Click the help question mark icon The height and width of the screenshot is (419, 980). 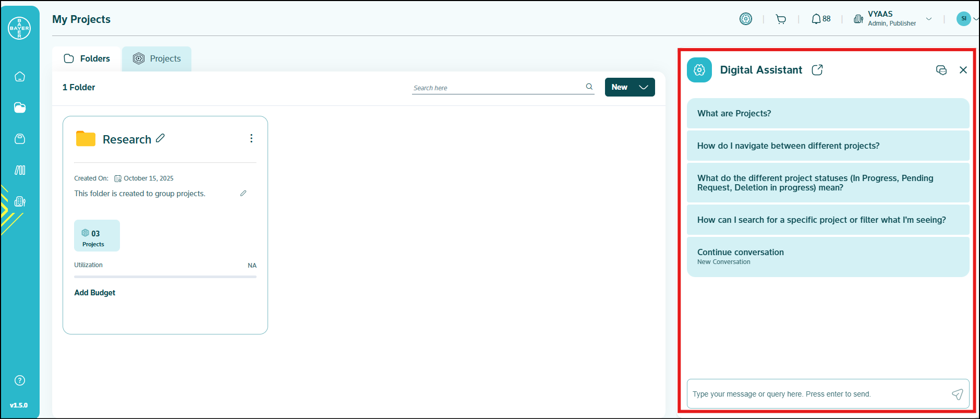20,380
